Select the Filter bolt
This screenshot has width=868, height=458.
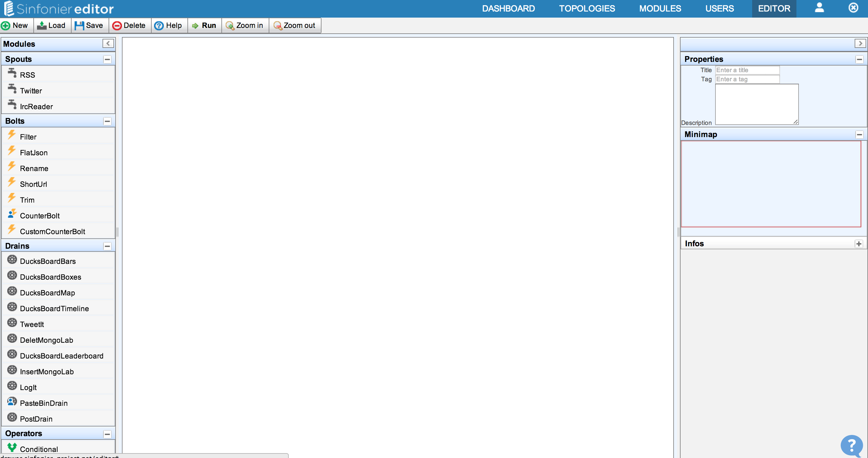click(28, 137)
